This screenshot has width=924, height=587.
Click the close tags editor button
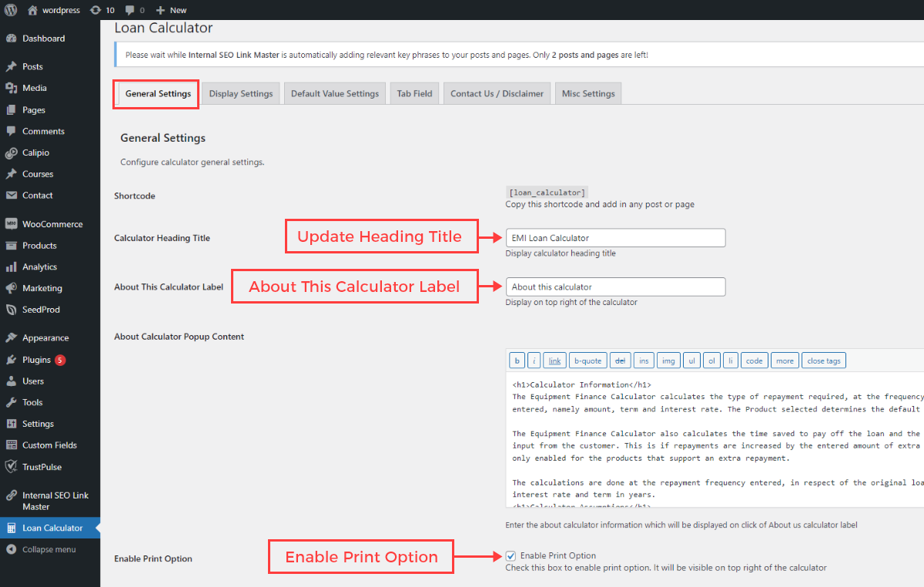pos(824,361)
